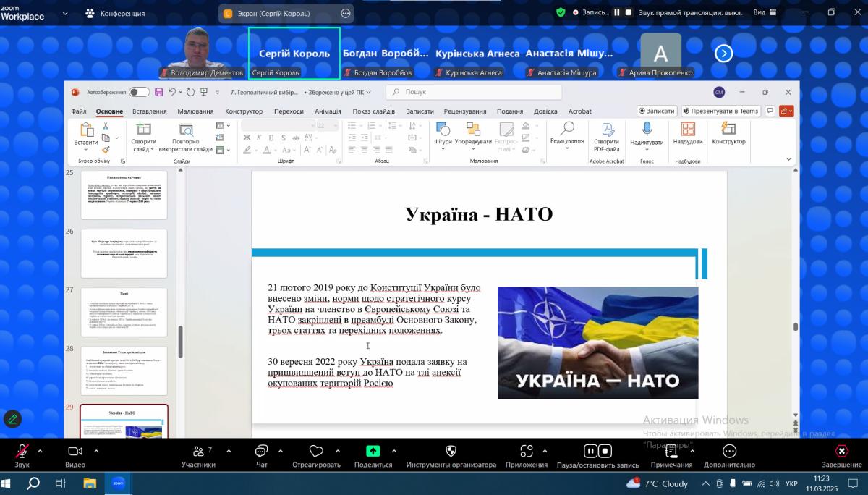
Task: Expand the audio options arrow next to Звук
Action: [x=40, y=451]
